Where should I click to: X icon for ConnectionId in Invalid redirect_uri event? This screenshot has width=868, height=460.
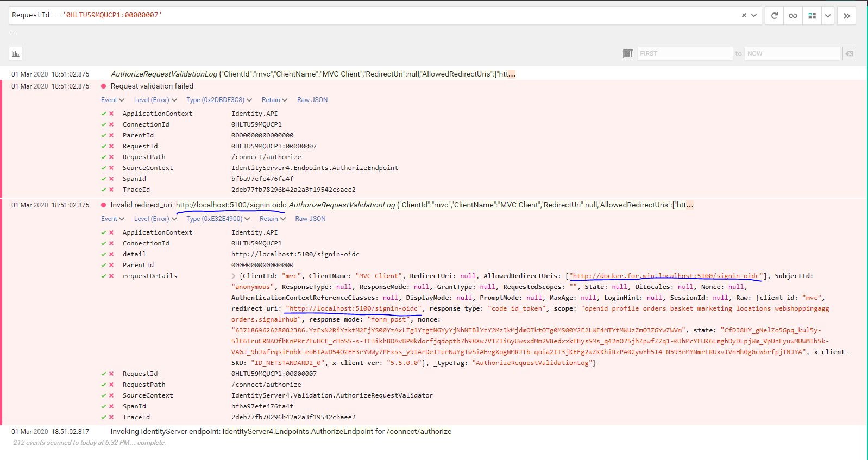(111, 243)
